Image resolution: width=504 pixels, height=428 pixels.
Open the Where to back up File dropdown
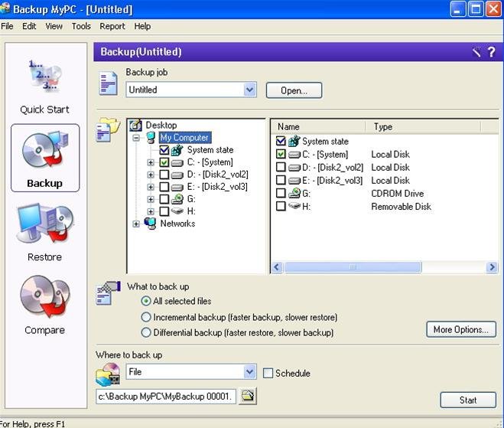[x=249, y=372]
